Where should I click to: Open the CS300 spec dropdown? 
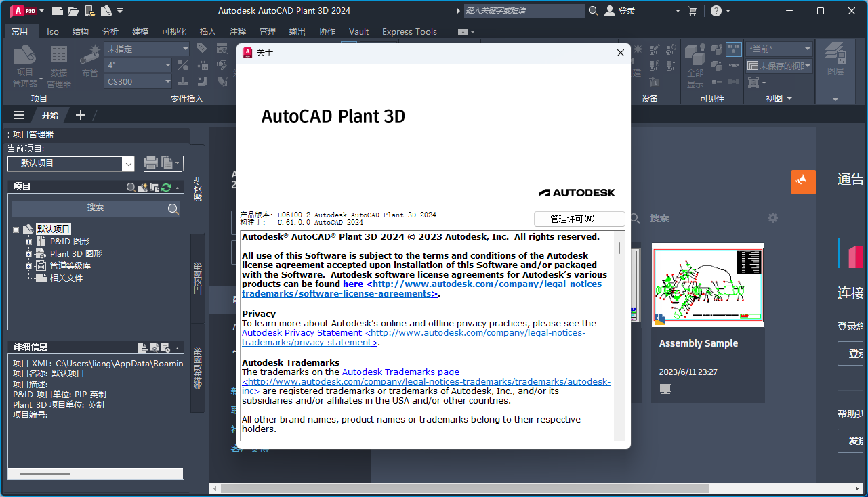[167, 81]
